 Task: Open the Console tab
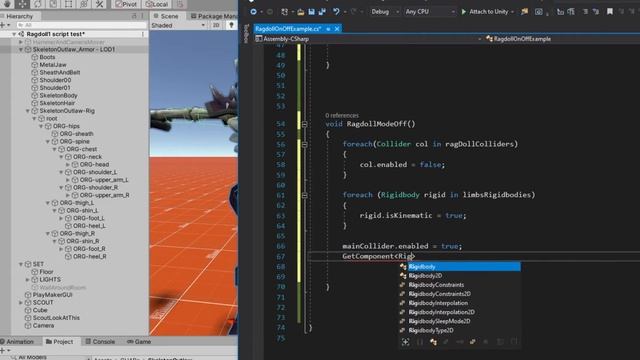coord(100,342)
